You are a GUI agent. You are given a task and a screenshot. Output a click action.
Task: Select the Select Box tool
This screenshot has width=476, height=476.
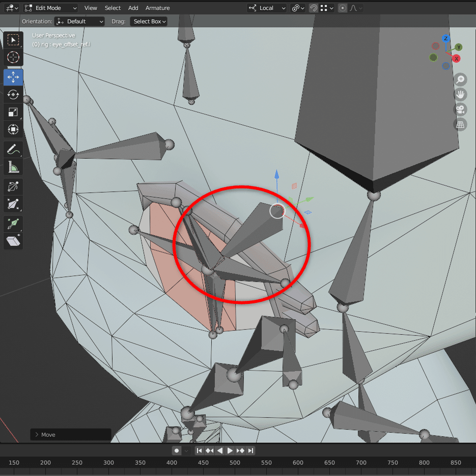(x=13, y=40)
